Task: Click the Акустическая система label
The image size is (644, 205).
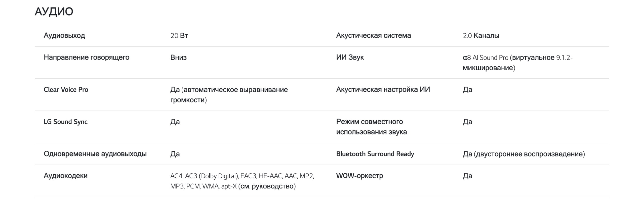Action: pyautogui.click(x=374, y=35)
